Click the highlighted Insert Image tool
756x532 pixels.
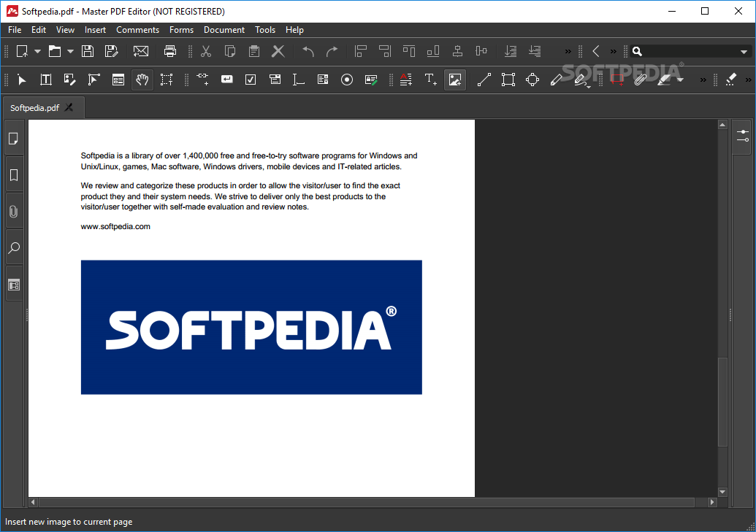tap(454, 80)
